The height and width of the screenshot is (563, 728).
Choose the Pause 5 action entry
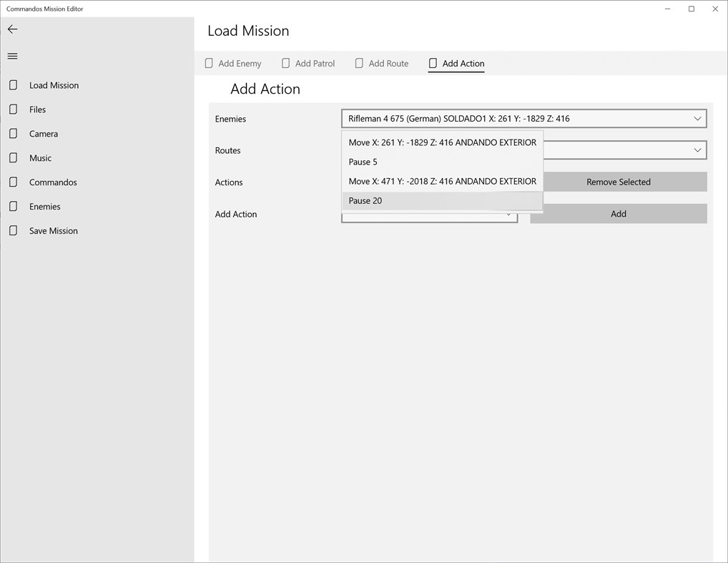coord(443,162)
